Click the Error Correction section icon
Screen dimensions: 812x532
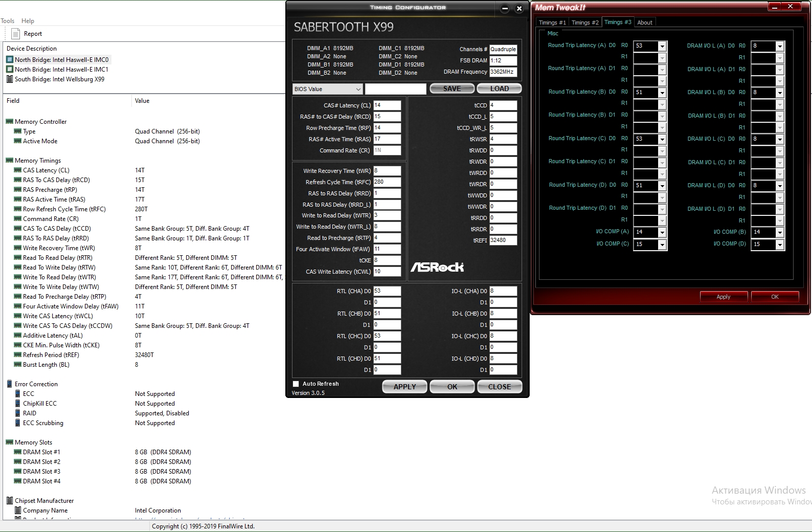point(9,384)
